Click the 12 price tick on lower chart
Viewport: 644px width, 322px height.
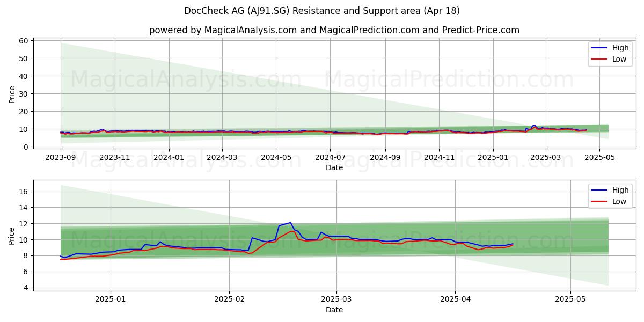tap(24, 224)
